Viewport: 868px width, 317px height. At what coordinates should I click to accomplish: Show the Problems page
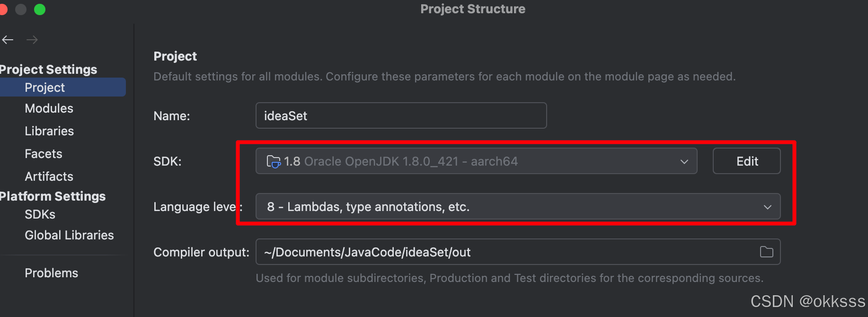(x=51, y=273)
